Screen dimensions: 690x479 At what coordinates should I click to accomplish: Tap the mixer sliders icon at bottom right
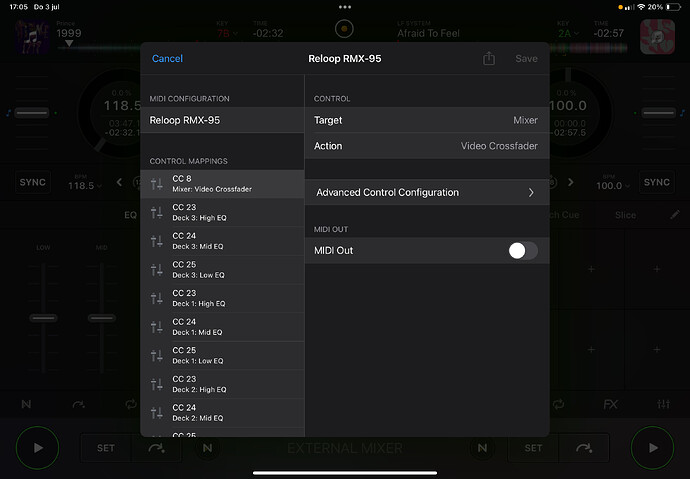(663, 404)
